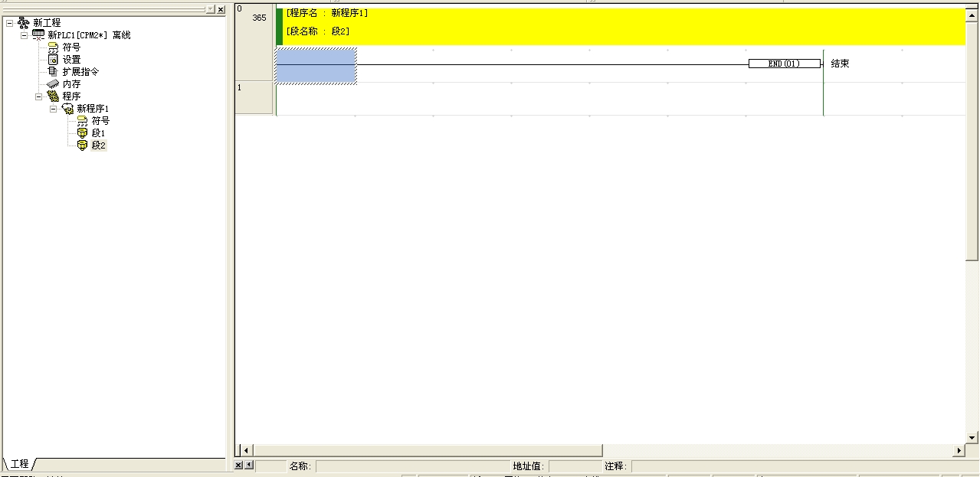Select the highlighted blue ladder cell

point(316,65)
